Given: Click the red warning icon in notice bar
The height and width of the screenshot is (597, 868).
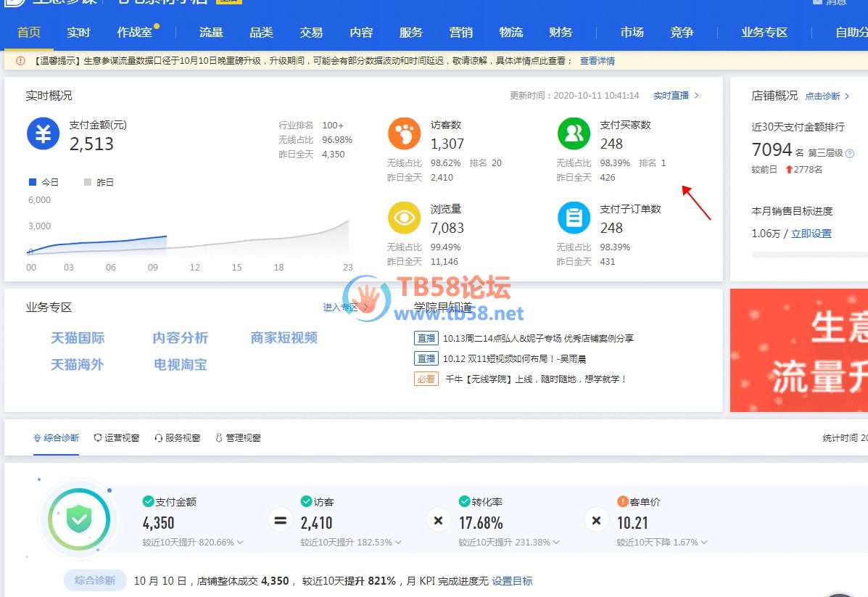Looking at the screenshot, I should click(x=20, y=61).
